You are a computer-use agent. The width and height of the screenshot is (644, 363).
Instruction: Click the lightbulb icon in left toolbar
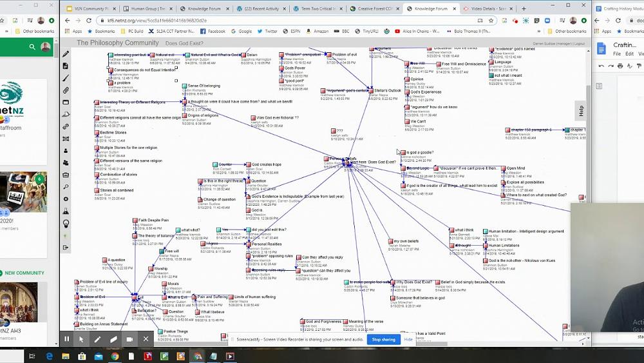pyautogui.click(x=66, y=223)
